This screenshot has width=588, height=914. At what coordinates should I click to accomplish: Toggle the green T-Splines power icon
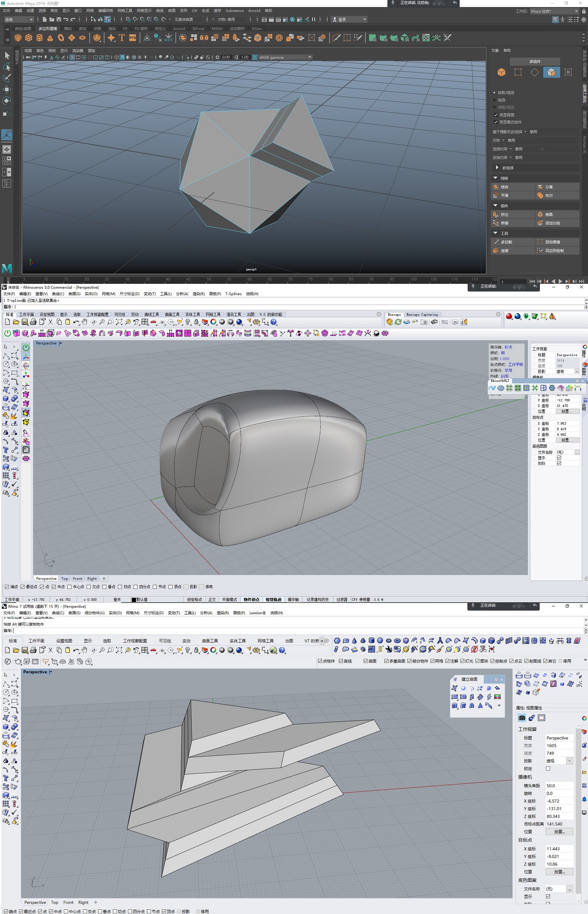(x=7, y=333)
